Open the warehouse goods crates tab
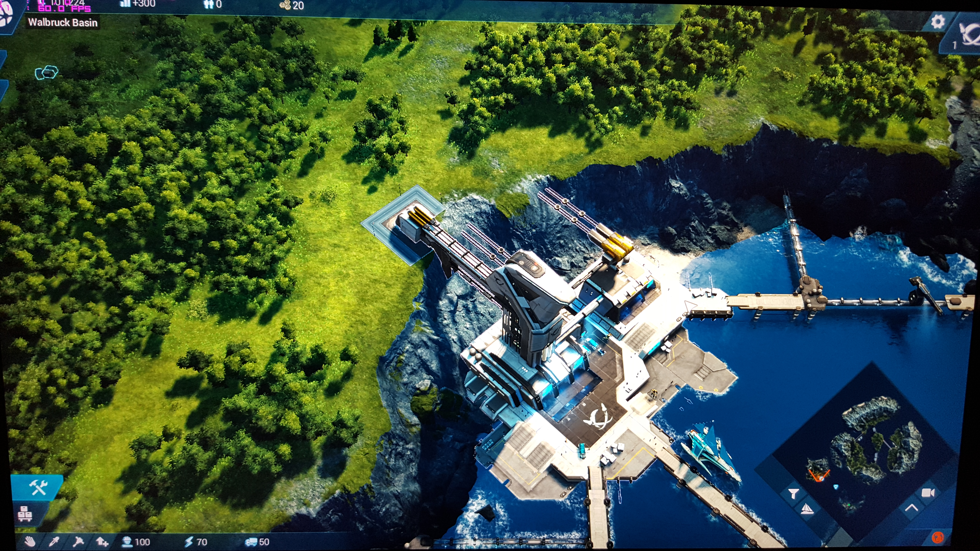 click(x=25, y=514)
